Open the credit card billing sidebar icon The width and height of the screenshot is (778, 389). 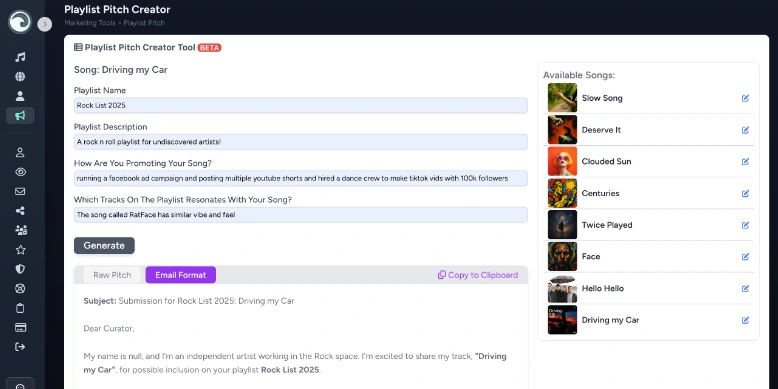(20, 327)
